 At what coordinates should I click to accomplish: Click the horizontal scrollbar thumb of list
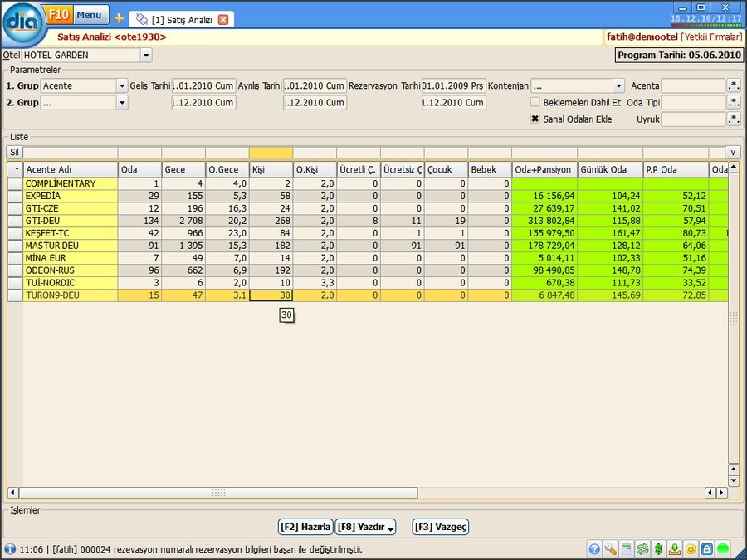(x=218, y=492)
